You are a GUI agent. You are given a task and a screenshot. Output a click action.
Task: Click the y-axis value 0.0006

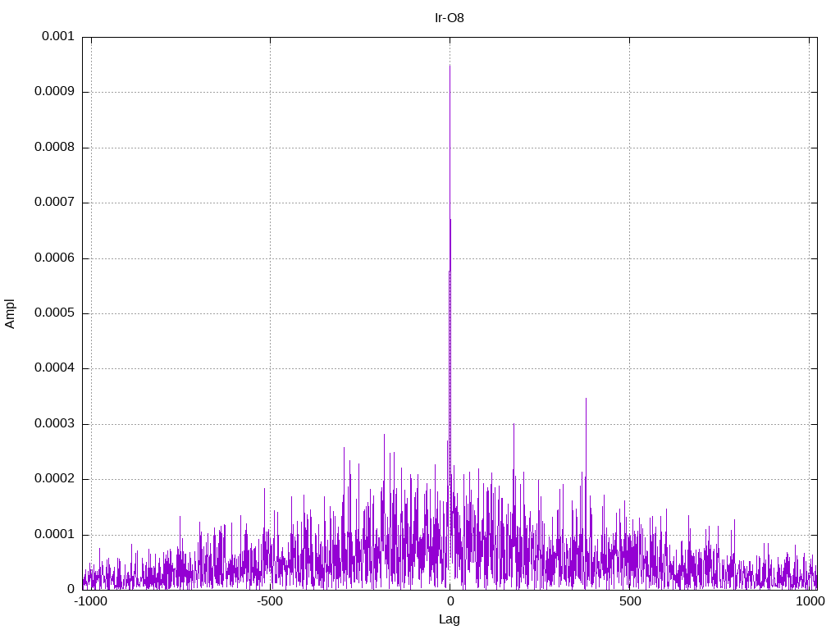point(54,258)
